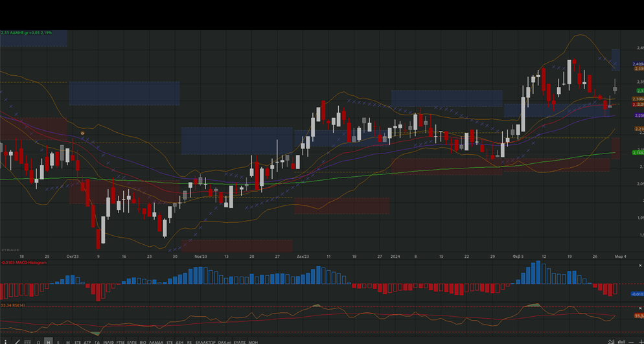
Task: Click the Δεκ'23 date label on time axis
Action: click(303, 257)
